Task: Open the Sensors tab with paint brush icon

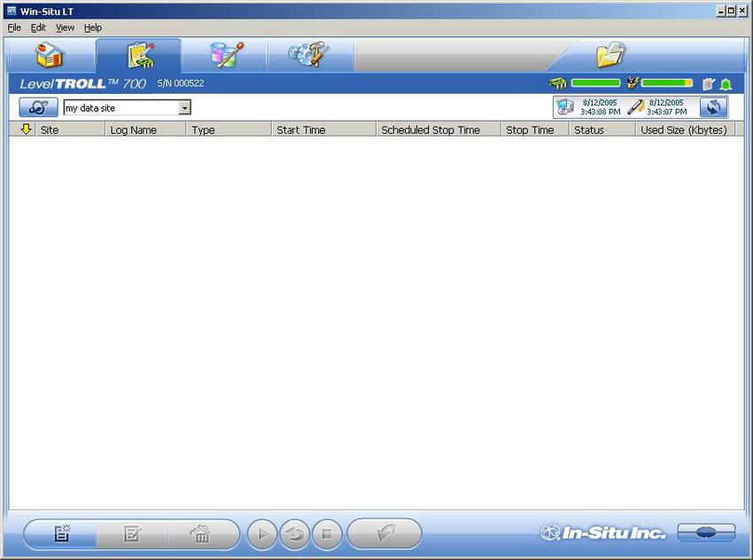Action: coord(225,55)
